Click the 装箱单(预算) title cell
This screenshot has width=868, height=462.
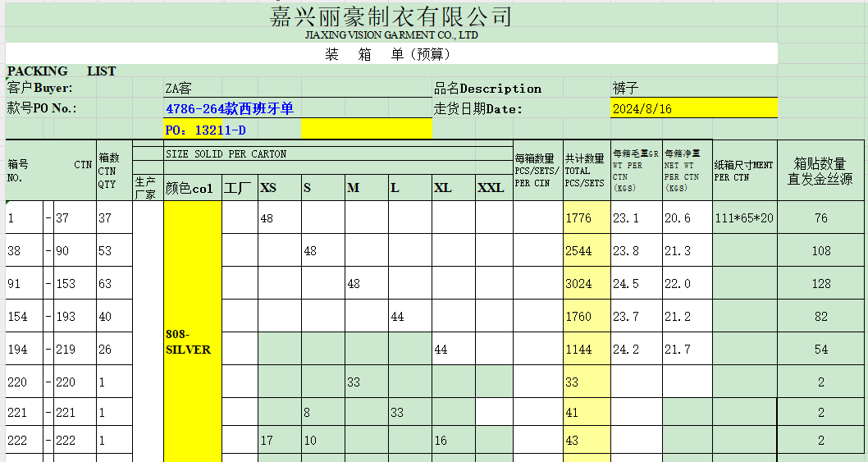(x=388, y=54)
